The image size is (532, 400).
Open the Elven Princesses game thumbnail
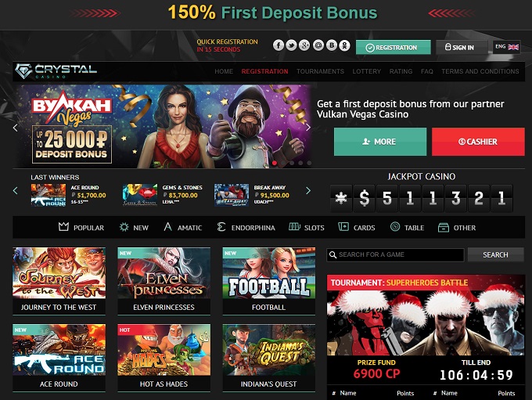click(x=164, y=281)
